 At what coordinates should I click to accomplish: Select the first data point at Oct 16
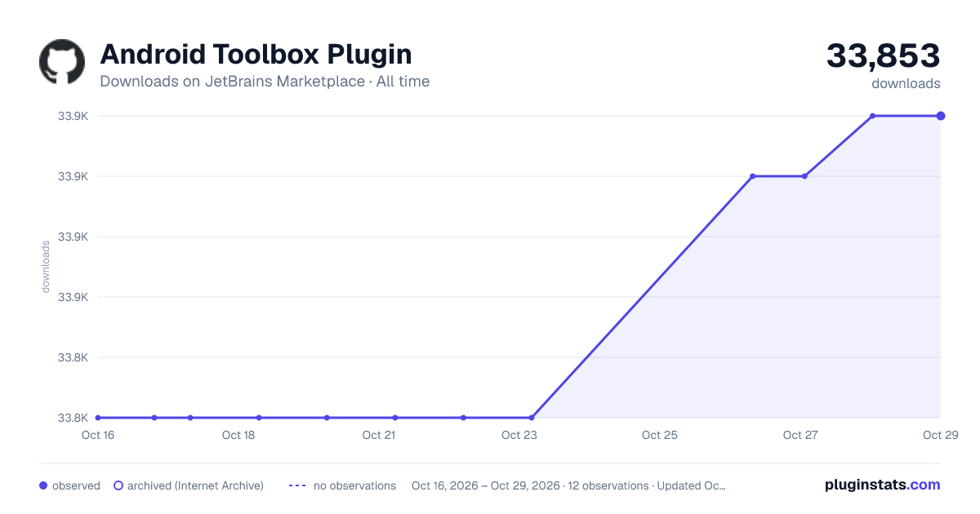[98, 418]
